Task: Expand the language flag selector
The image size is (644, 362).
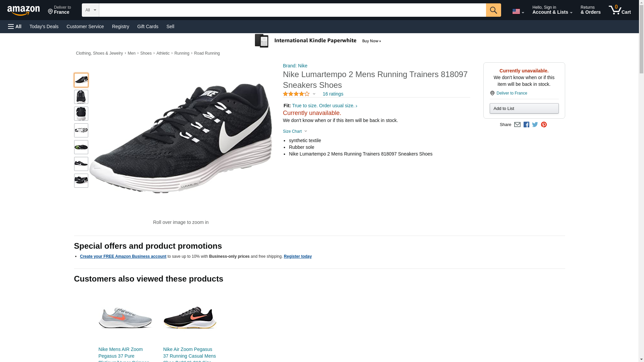Action: point(518,11)
